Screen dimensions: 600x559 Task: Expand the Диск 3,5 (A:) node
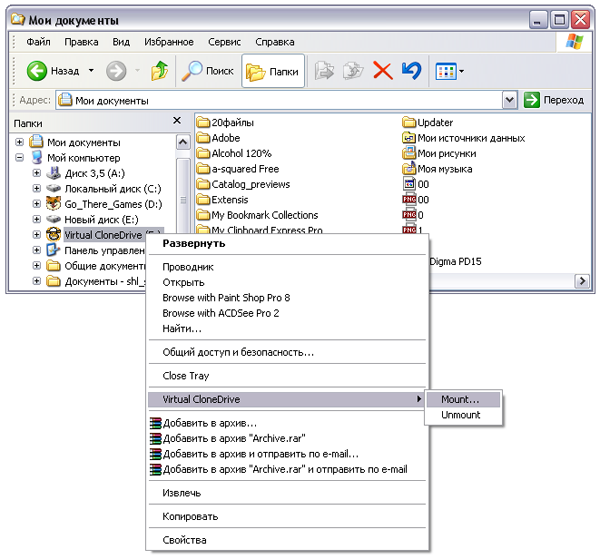point(36,173)
